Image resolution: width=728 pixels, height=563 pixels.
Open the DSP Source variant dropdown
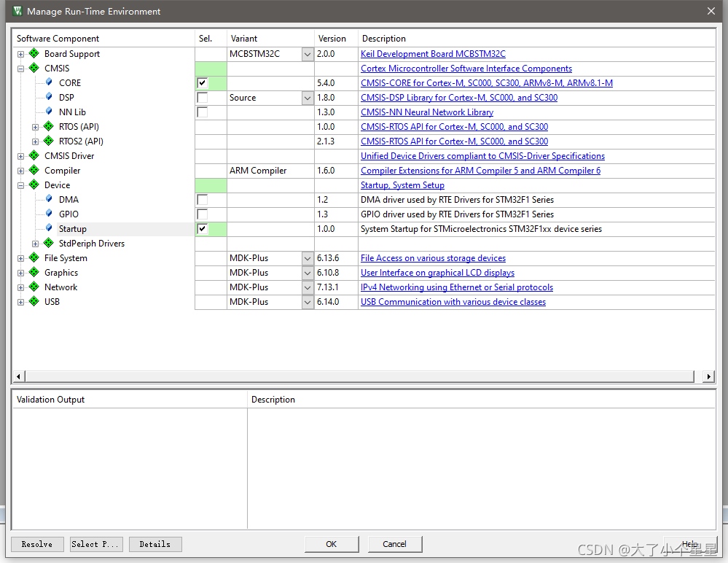[x=308, y=98]
